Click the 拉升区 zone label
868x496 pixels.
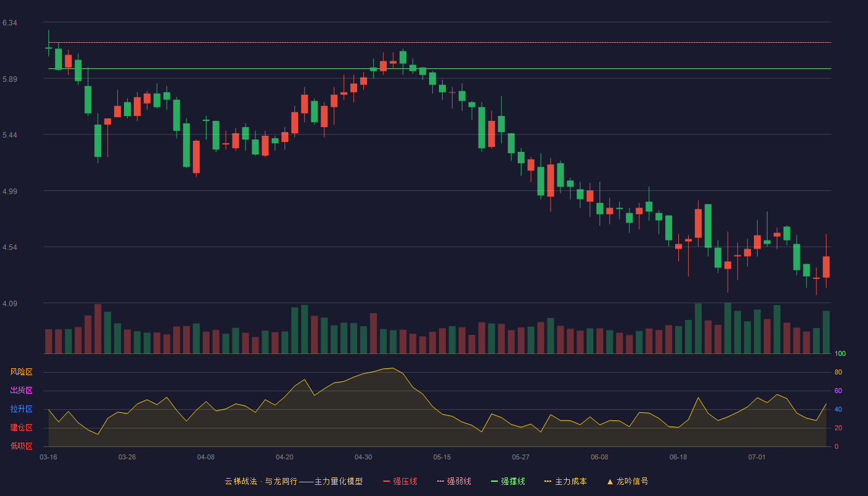click(22, 409)
